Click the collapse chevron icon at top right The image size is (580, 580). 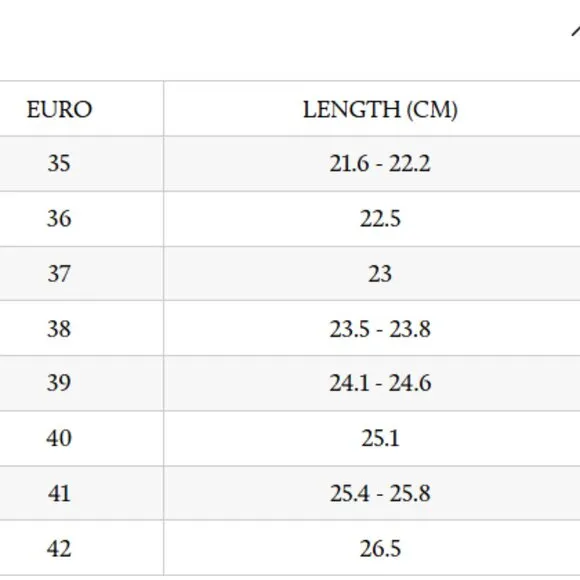pos(576,31)
